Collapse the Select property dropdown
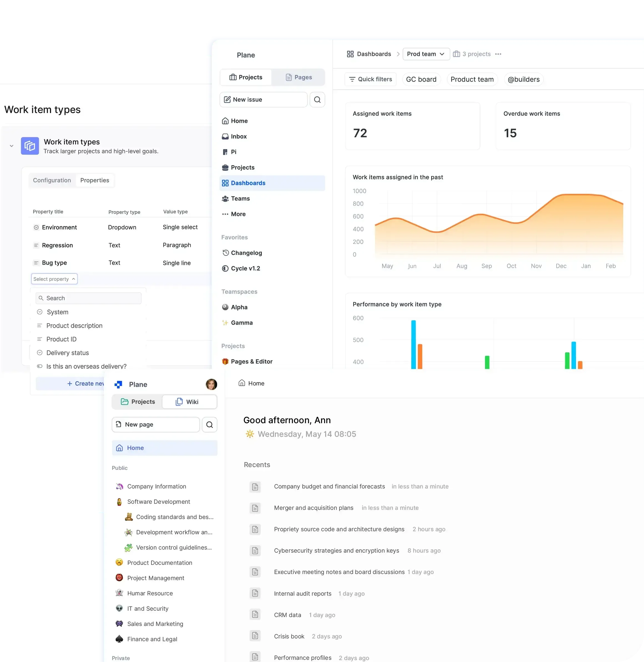 coord(54,279)
